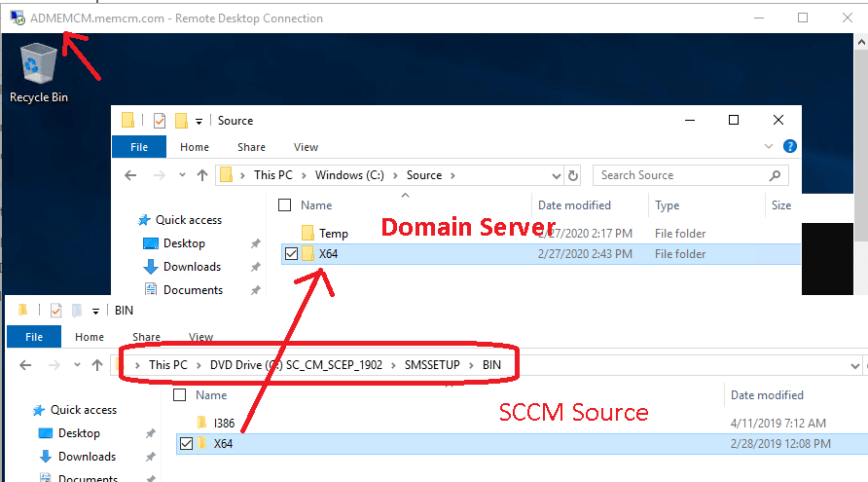Open recent locations dropdown in Source window
868x482 pixels.
(182, 175)
